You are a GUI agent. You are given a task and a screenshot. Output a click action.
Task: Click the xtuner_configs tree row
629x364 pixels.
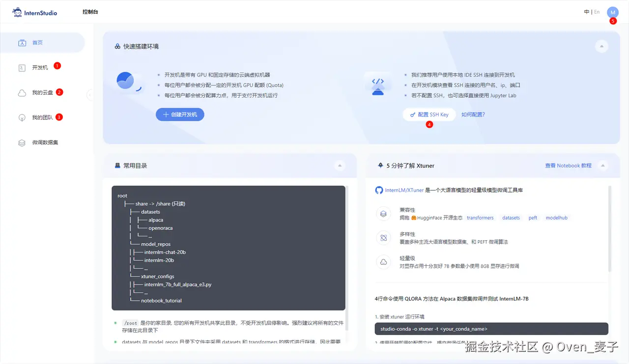point(157,277)
